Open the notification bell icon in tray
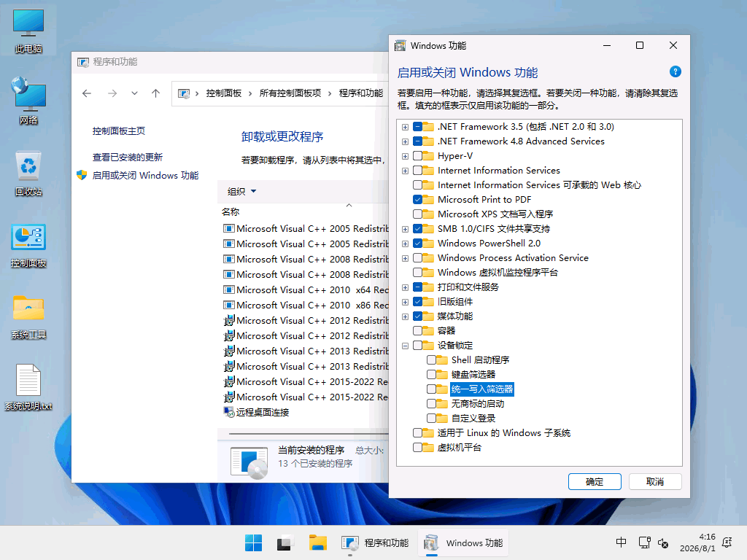 (x=727, y=542)
